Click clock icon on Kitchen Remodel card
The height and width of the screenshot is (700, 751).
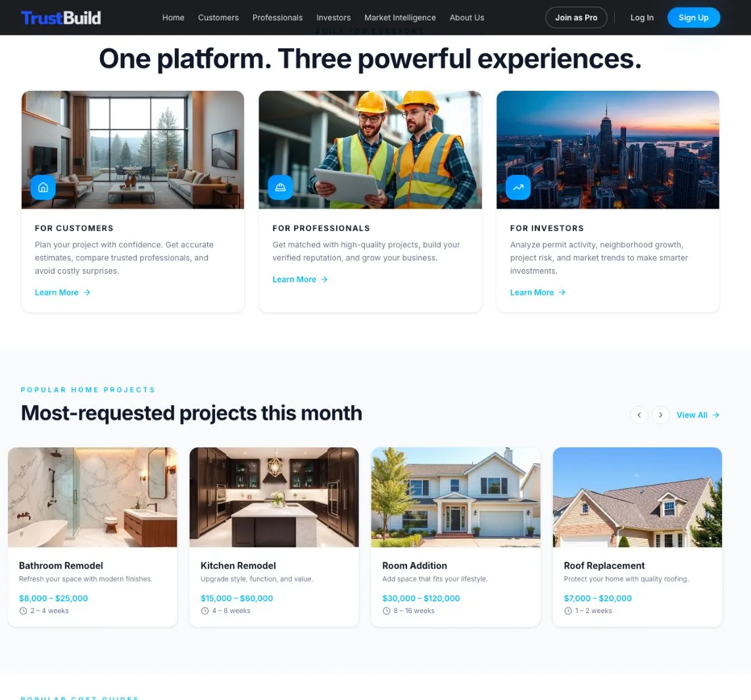coord(205,611)
